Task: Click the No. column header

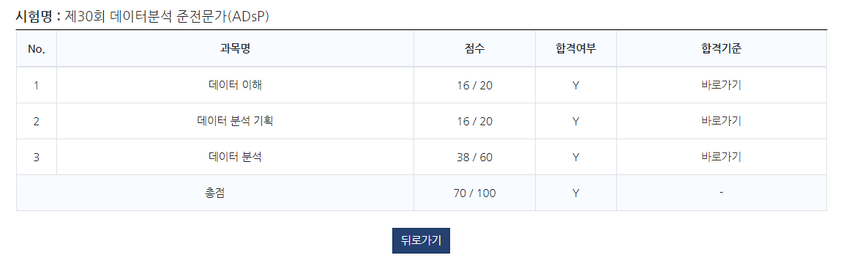Action: [x=37, y=49]
